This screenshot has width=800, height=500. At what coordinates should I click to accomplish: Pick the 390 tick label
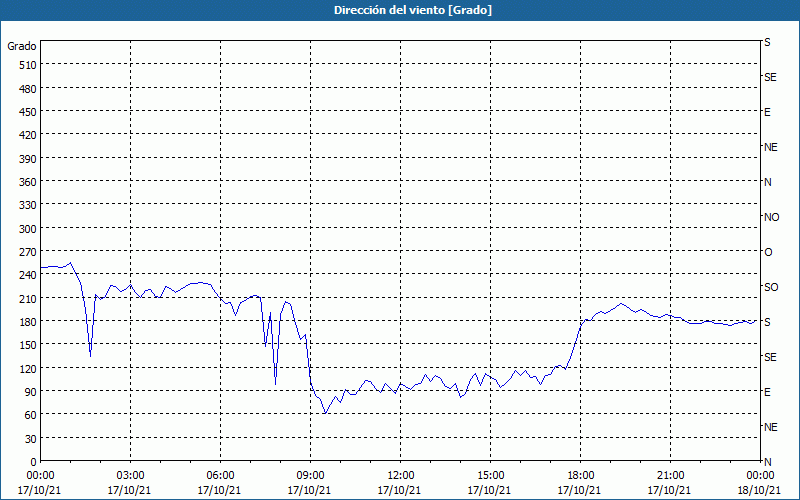coord(28,159)
